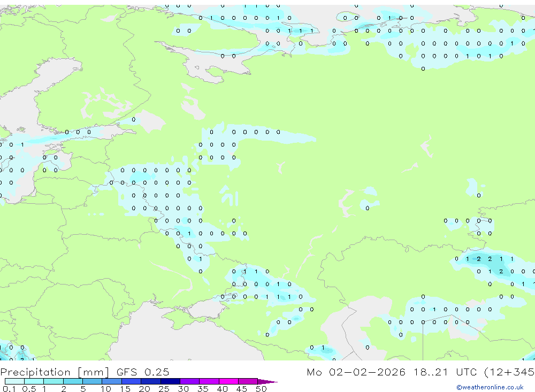Screen dimensions: 535x392
Task: Pick the legend color between 15 and 20
Action: coord(132,381)
